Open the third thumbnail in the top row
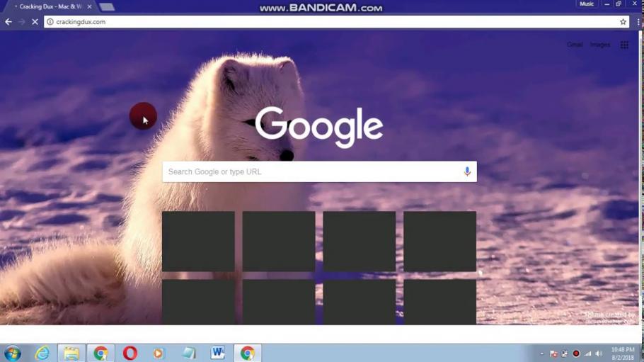Viewport: 644px width, 362px height. 360,242
